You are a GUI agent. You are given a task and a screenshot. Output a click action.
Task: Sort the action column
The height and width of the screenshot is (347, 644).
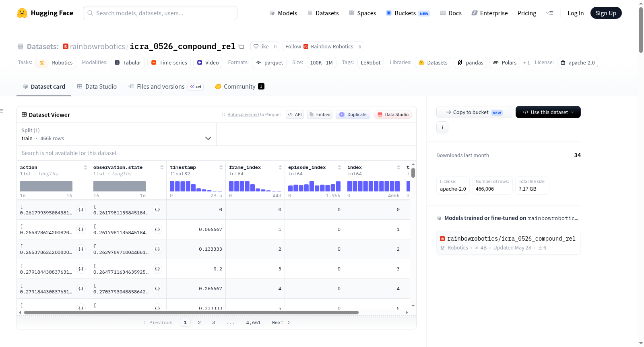coord(85,167)
